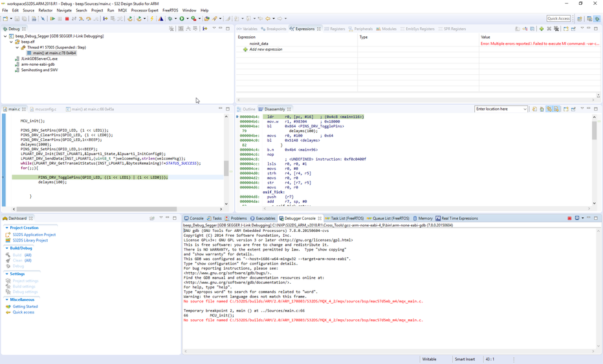Click the red Terminate button in main toolbar
The height and width of the screenshot is (364, 603).
click(67, 19)
